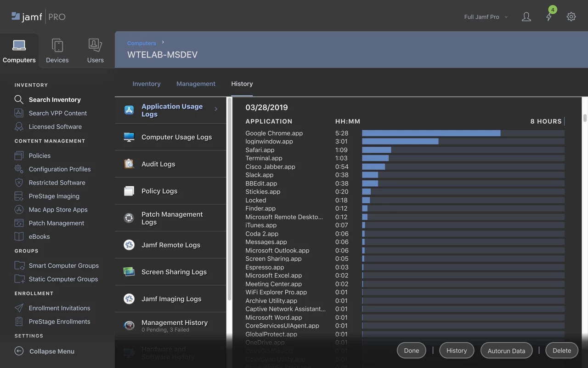The width and height of the screenshot is (588, 368).
Task: Select the Cisco Jabber.app row text
Action: [270, 167]
